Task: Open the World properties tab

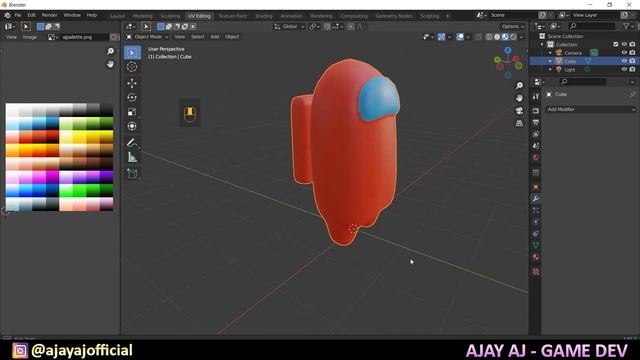Action: pyautogui.click(x=536, y=157)
